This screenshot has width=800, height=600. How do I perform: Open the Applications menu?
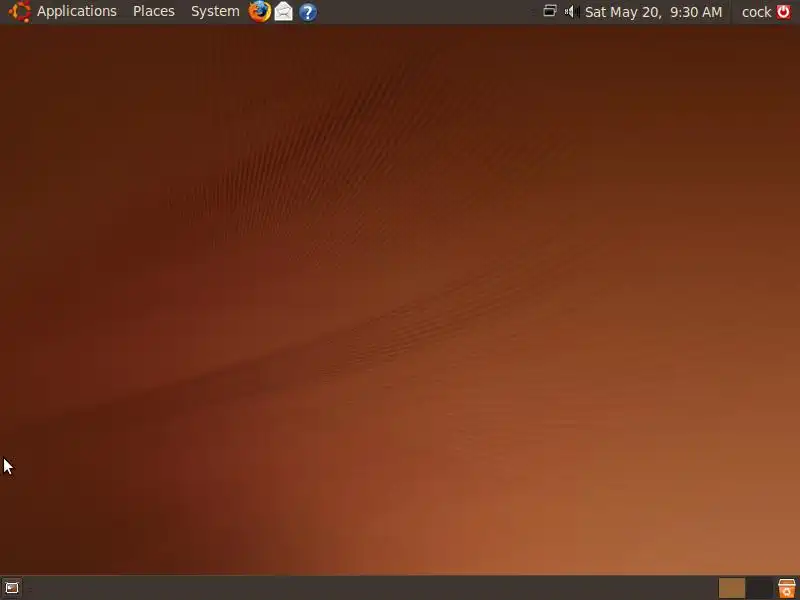click(x=77, y=11)
